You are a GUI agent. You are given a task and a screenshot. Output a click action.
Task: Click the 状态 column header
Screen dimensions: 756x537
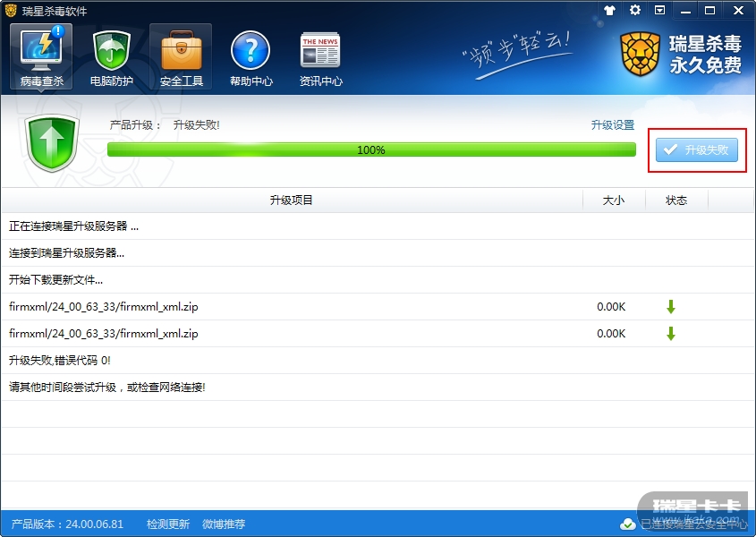(x=676, y=200)
